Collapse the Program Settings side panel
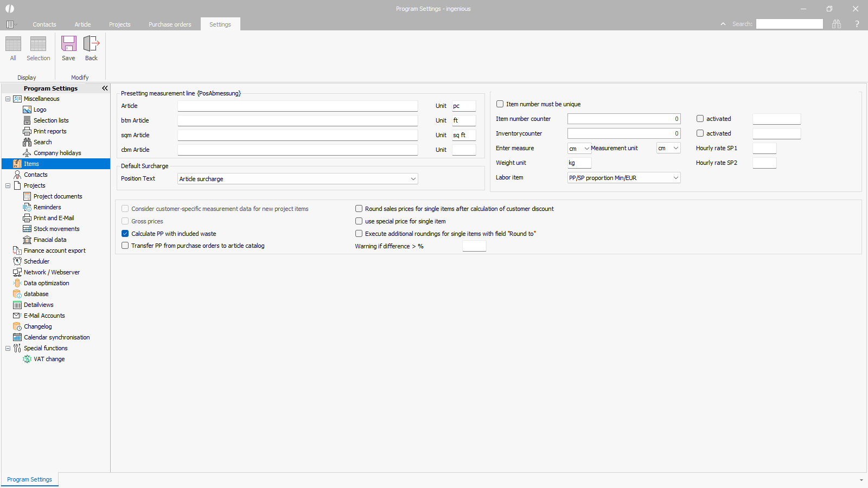Screen dimensions: 868x488 point(105,88)
